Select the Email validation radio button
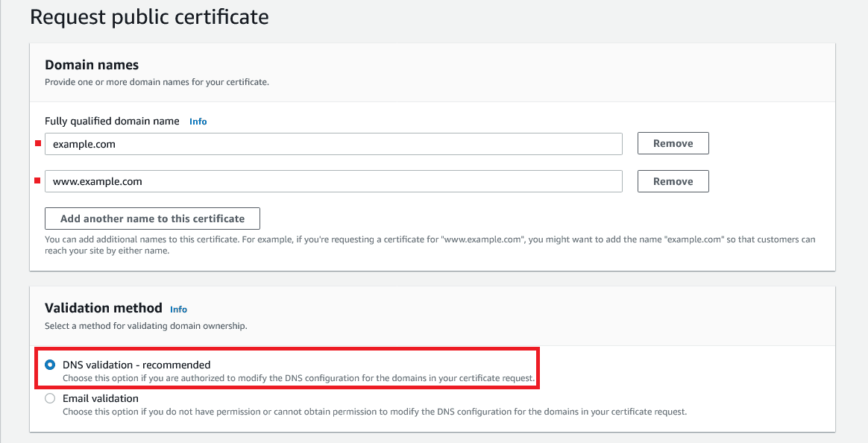 [x=50, y=398]
